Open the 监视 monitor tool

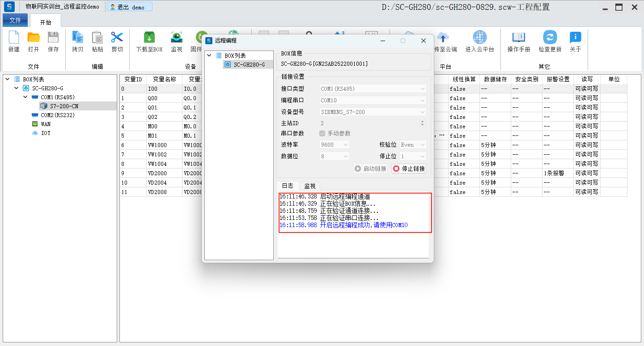pos(177,38)
